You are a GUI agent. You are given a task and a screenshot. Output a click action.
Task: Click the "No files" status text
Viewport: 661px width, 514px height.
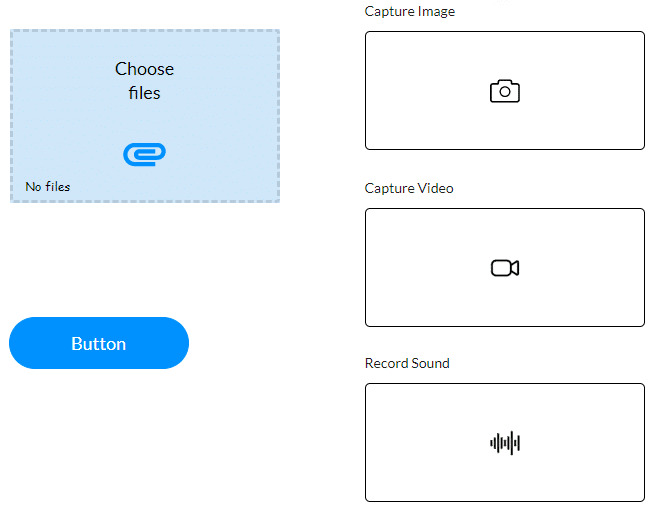coord(48,187)
